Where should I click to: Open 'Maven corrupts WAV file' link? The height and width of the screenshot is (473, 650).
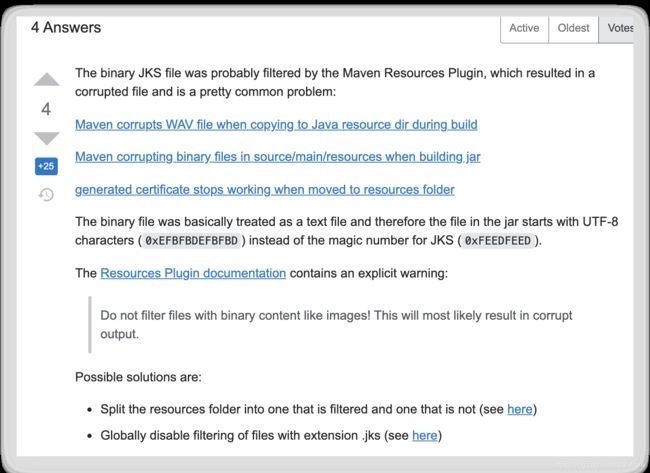[276, 124]
